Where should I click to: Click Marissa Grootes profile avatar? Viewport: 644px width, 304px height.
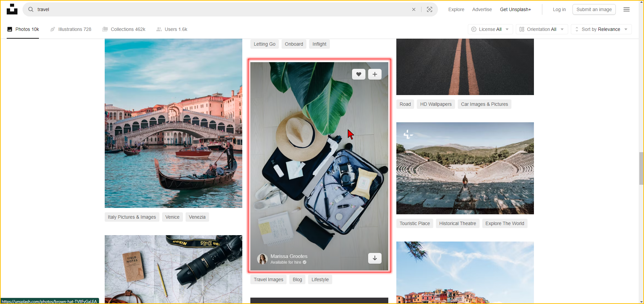coord(262,259)
